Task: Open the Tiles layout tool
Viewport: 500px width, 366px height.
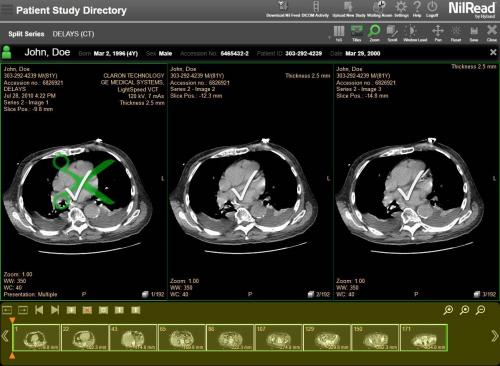Action: (x=357, y=33)
